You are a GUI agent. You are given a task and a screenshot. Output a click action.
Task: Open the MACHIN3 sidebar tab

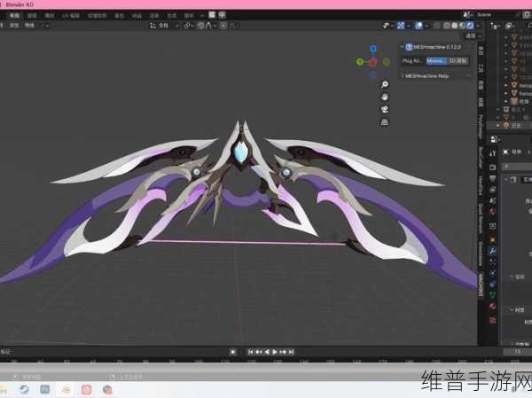481,285
